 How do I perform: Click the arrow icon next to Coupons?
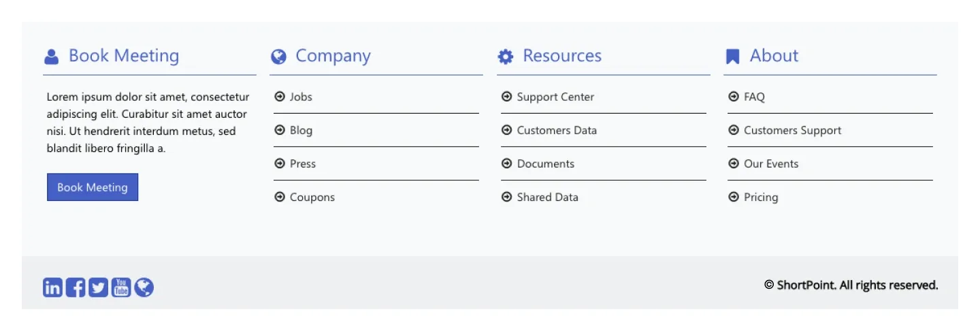(x=279, y=197)
